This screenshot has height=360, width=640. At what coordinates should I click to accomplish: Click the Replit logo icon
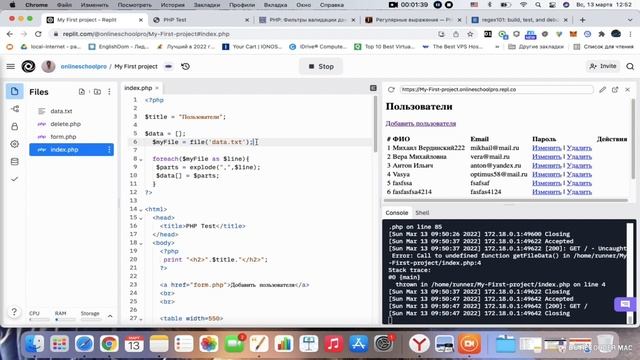pyautogui.click(x=28, y=66)
